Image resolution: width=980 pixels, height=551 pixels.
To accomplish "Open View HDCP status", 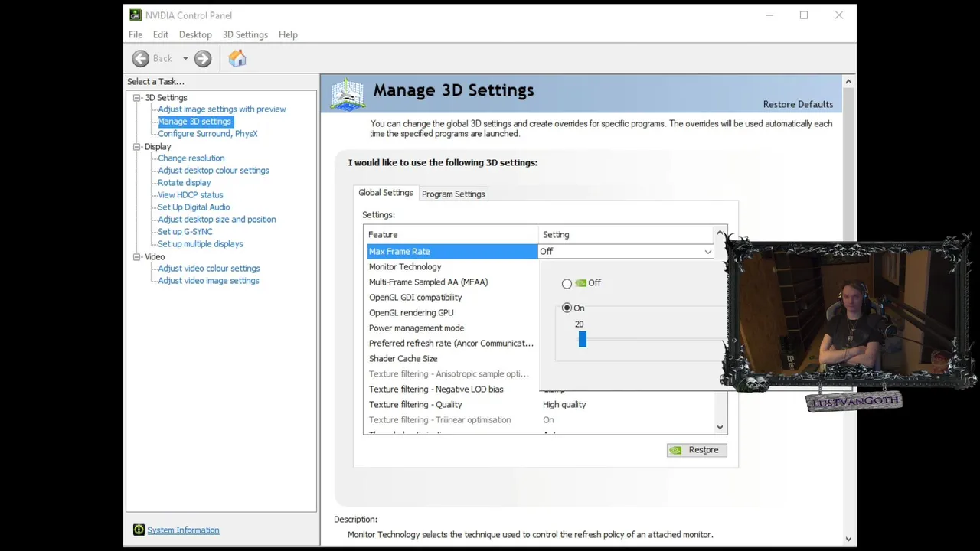I will (191, 194).
